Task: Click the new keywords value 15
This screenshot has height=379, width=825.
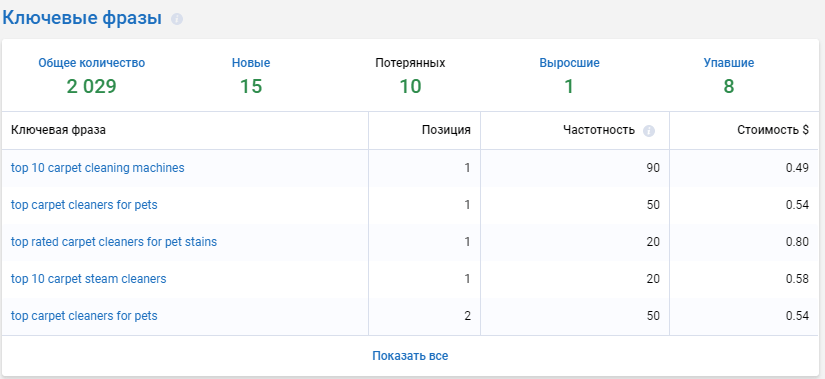Action: point(251,86)
